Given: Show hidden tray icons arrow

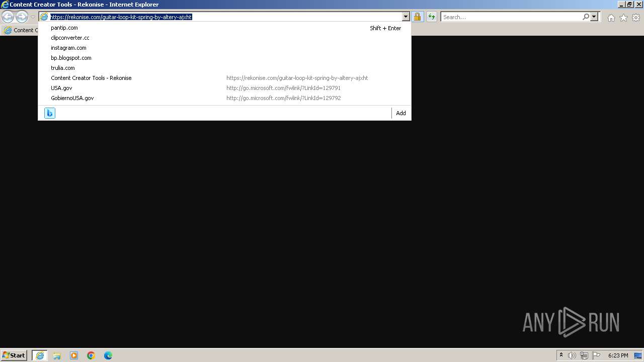Looking at the screenshot, I should tap(561, 355).
